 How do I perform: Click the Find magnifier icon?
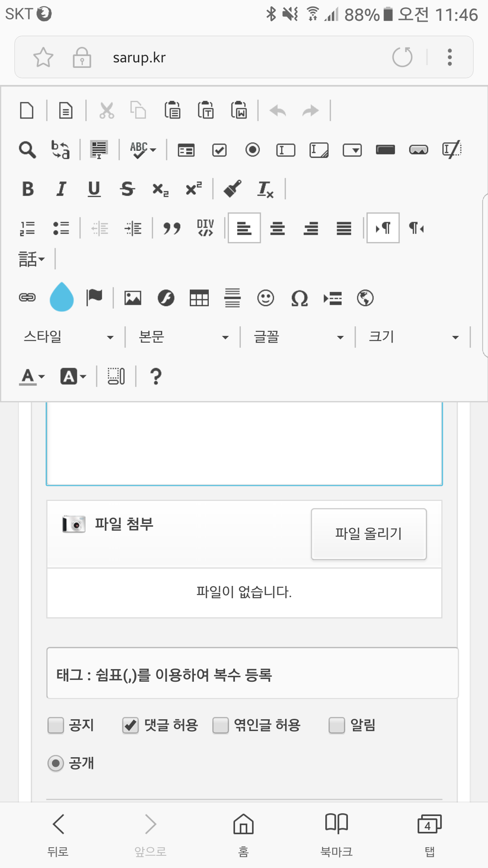pos(27,150)
